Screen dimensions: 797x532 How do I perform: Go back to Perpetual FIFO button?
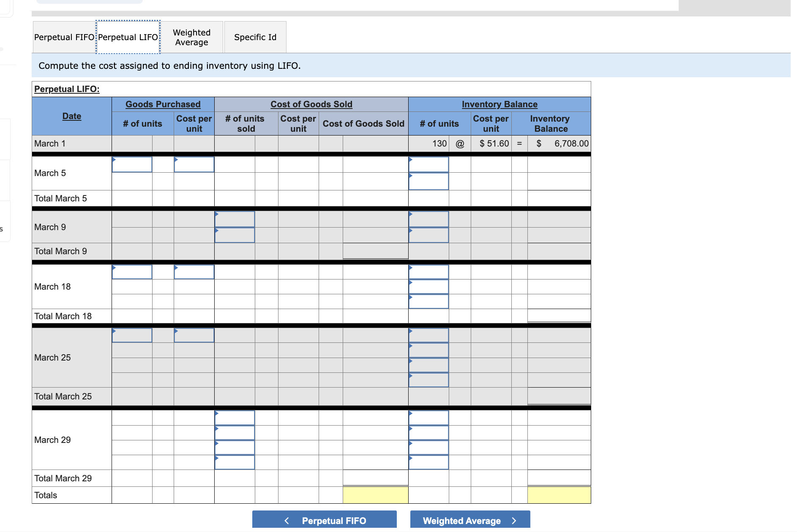point(325,520)
